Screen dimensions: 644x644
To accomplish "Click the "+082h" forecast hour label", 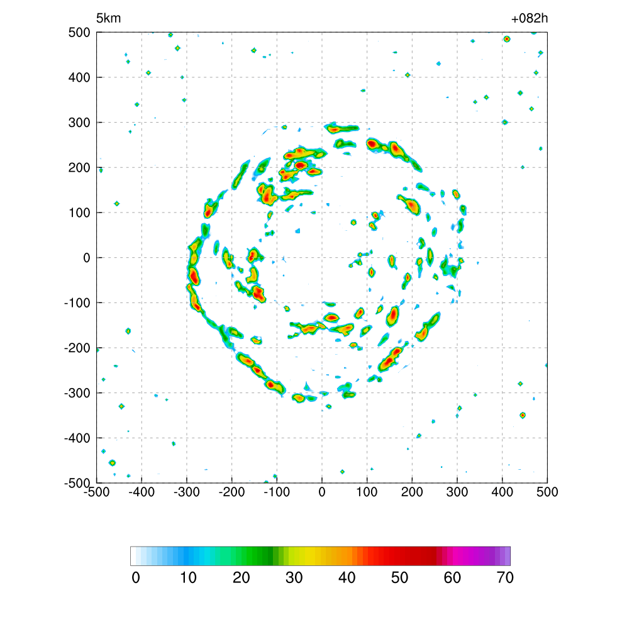I will 530,18.
